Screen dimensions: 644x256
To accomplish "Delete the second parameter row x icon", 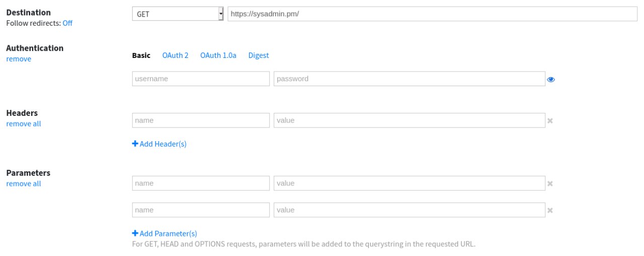I will pyautogui.click(x=550, y=210).
